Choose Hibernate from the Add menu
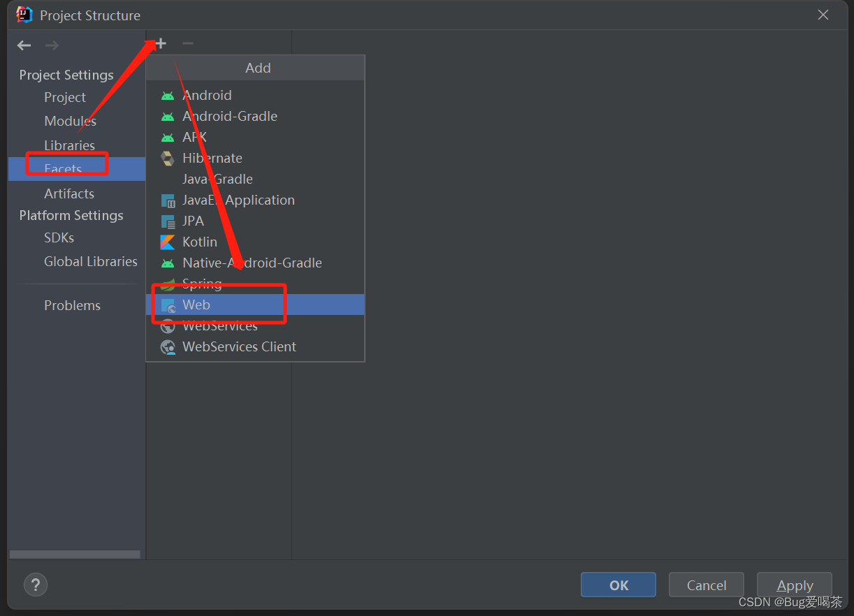The width and height of the screenshot is (854, 616). tap(255, 158)
